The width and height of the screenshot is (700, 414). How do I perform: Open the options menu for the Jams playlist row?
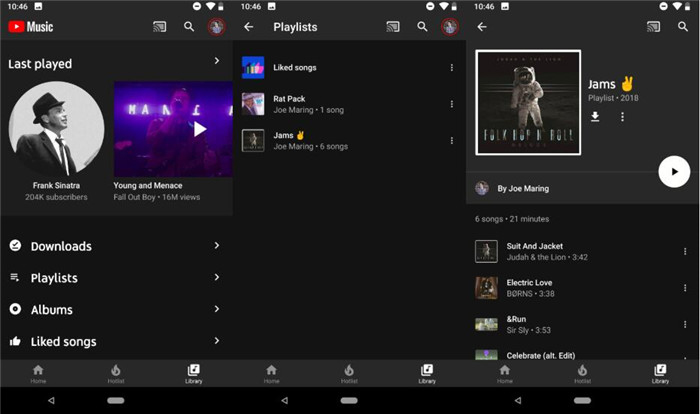coord(452,141)
